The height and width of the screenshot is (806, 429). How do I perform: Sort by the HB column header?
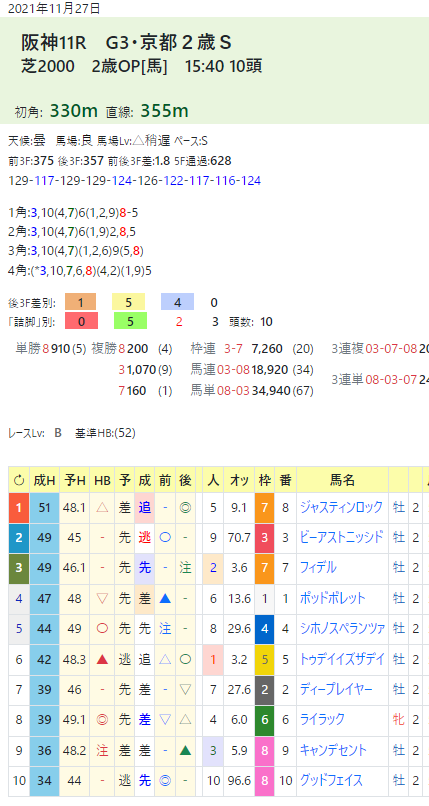[102, 481]
